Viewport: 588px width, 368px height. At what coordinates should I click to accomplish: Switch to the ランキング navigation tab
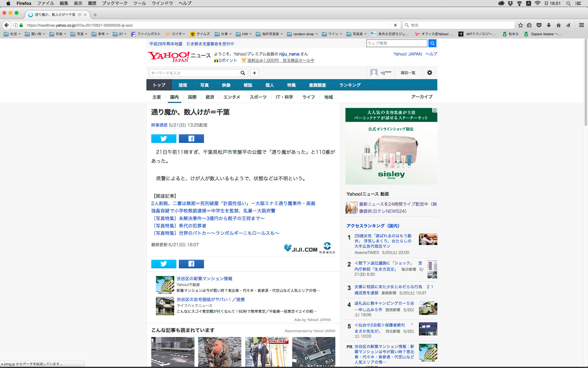pos(350,85)
